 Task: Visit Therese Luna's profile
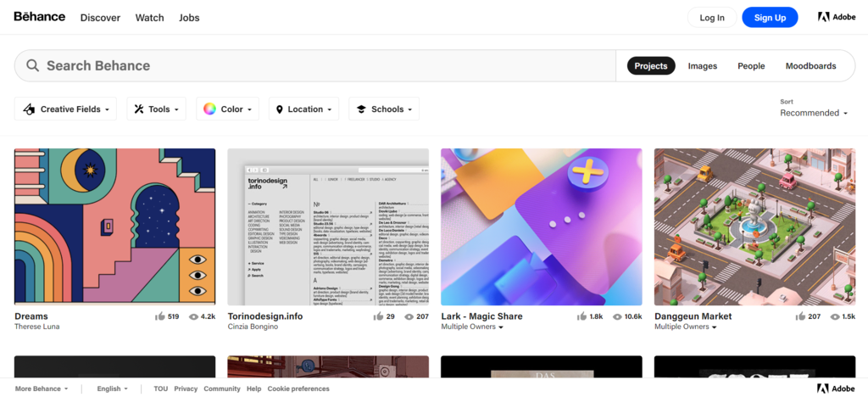(x=37, y=327)
